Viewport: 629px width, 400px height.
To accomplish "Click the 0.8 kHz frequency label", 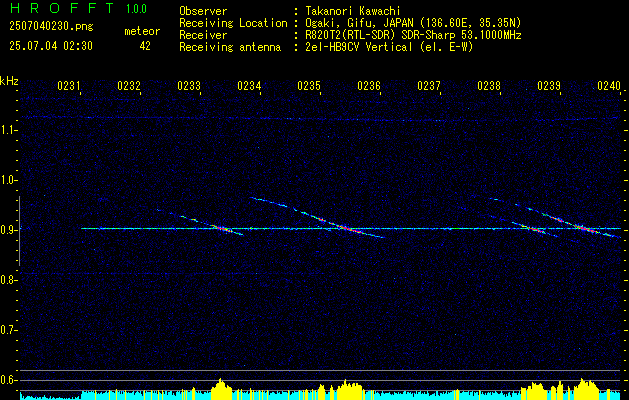I will pos(7,280).
